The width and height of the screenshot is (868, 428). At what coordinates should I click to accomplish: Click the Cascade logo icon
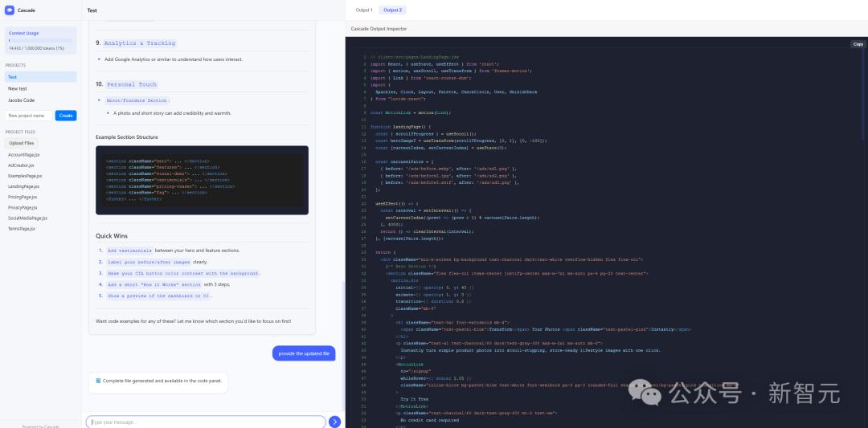tap(10, 10)
